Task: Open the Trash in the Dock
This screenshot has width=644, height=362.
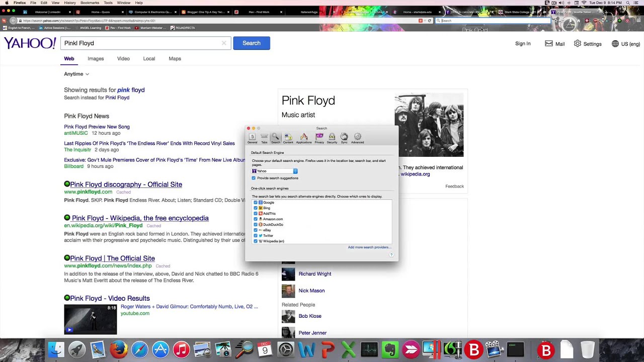Action: coord(587,349)
